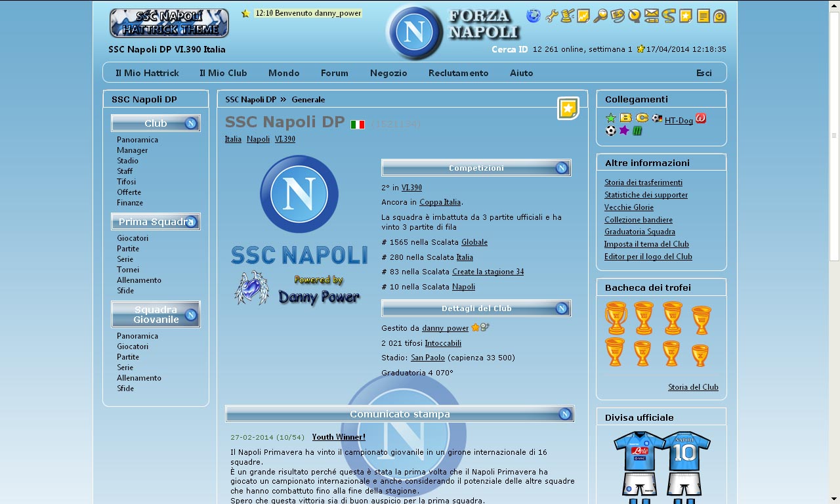The image size is (840, 504).
Task: Click the Cerca ID input field
Action: pos(509,49)
